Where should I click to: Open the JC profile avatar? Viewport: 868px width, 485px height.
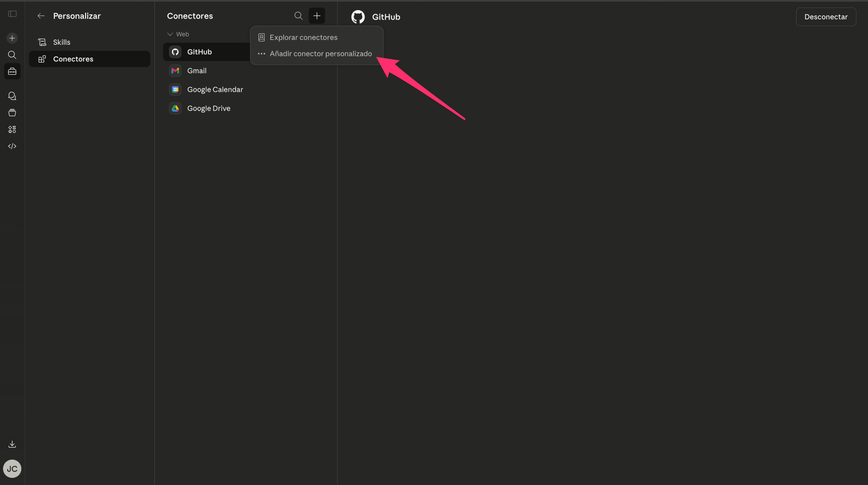click(12, 469)
